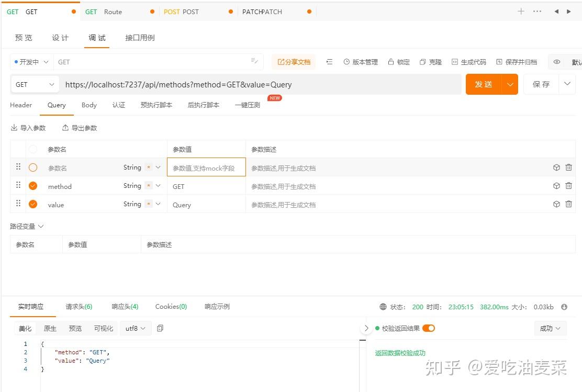Viewport: 582px width, 392px height.
Task: Import parameters (导入参数)
Action: click(x=28, y=128)
